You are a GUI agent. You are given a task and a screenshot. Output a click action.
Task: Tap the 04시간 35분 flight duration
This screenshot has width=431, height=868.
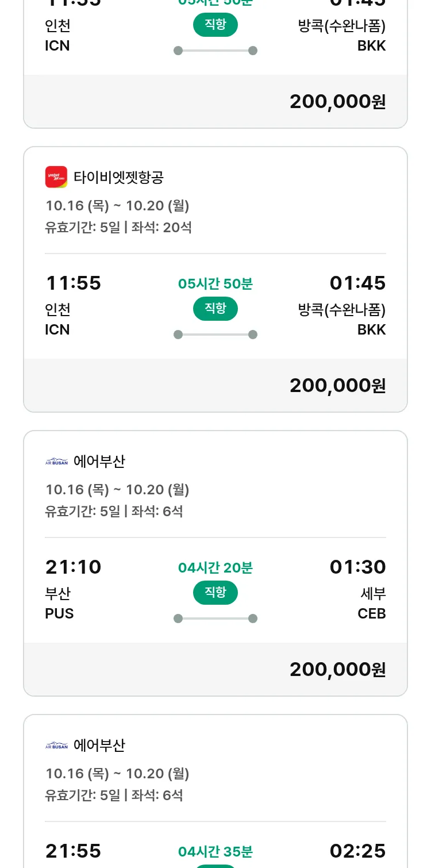pyautogui.click(x=215, y=852)
